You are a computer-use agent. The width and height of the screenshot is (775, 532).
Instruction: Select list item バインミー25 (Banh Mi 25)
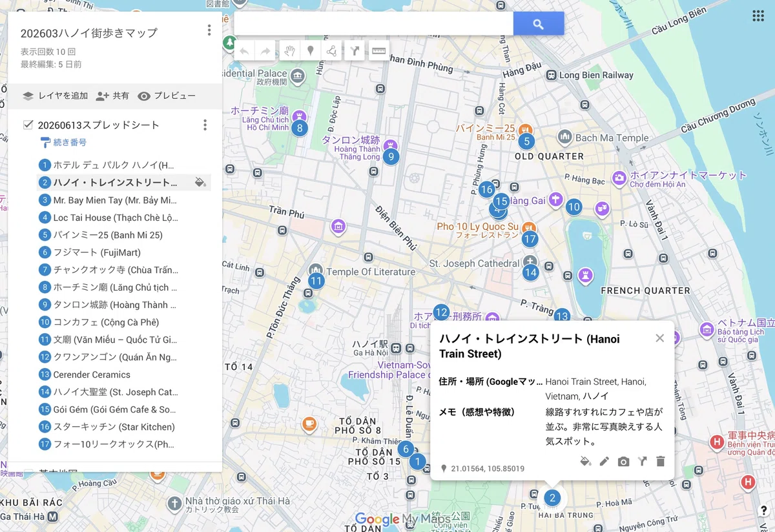tap(125, 235)
